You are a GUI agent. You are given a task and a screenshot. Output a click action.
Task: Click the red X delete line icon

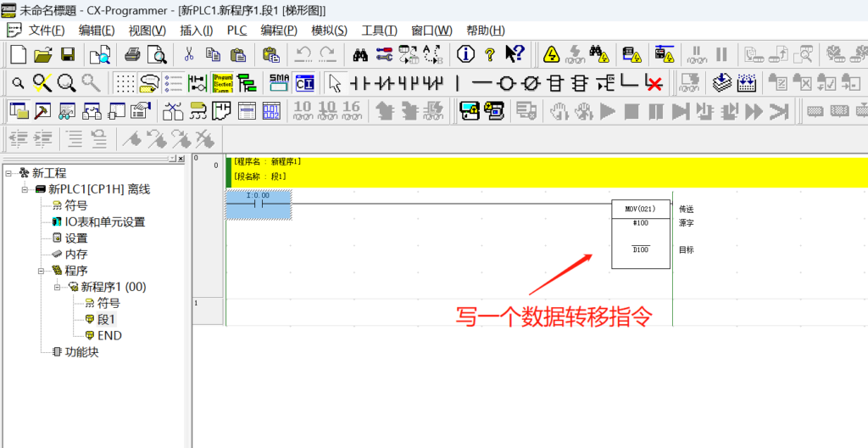pos(654,82)
